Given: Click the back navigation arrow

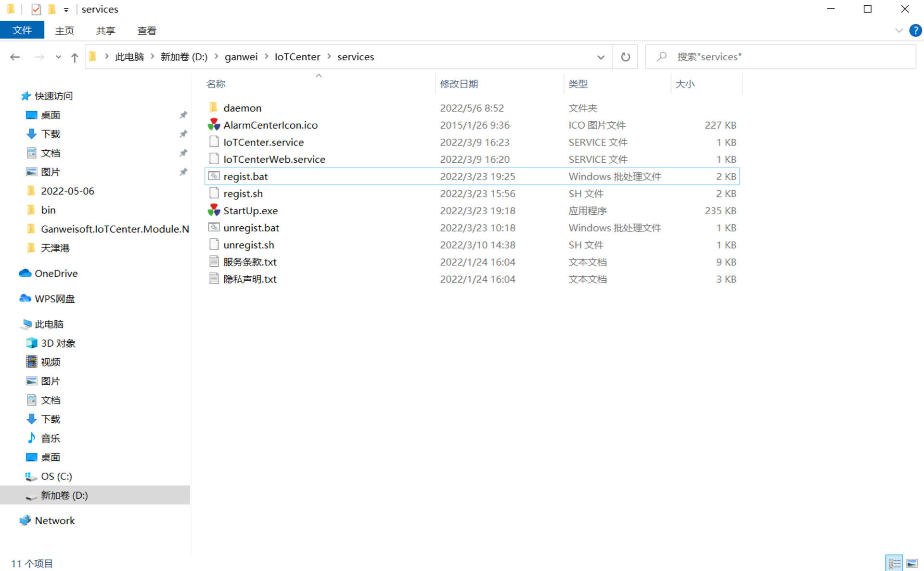Looking at the screenshot, I should [x=15, y=57].
